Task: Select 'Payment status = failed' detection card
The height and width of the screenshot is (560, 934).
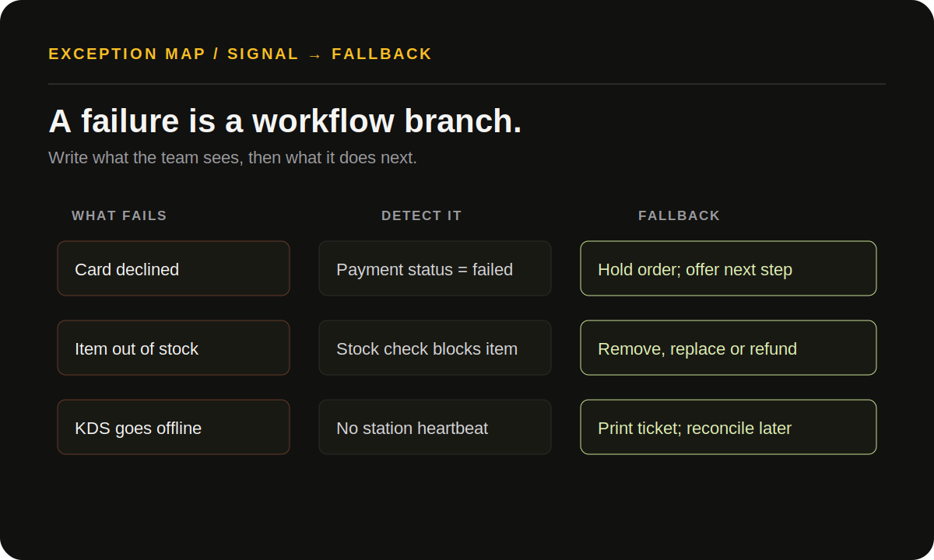Action: click(435, 268)
